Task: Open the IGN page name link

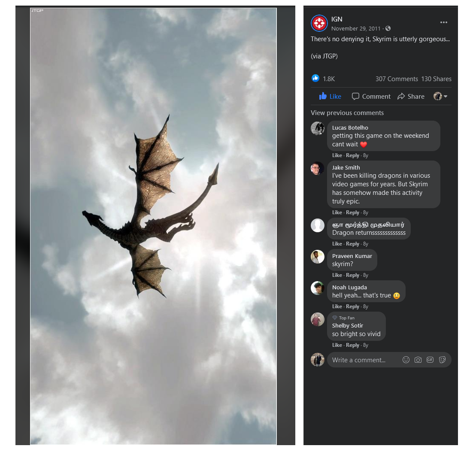Action: pos(337,19)
